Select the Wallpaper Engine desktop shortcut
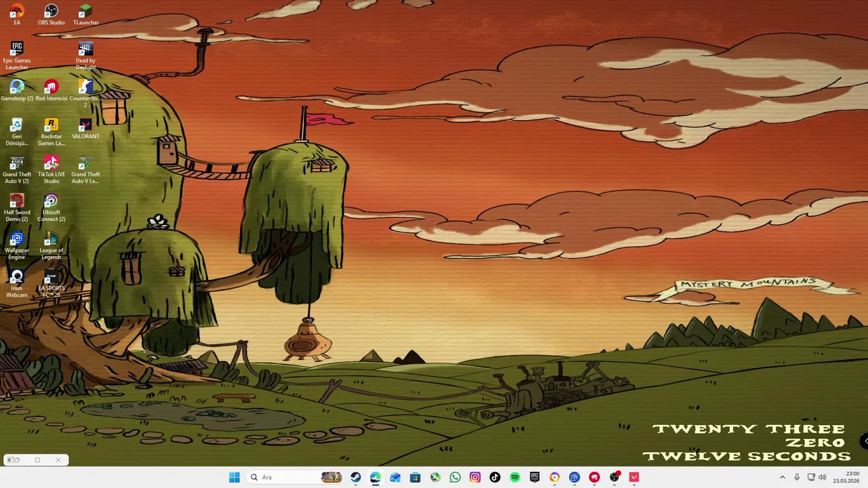Screen dimensions: 868x488 coord(17,245)
